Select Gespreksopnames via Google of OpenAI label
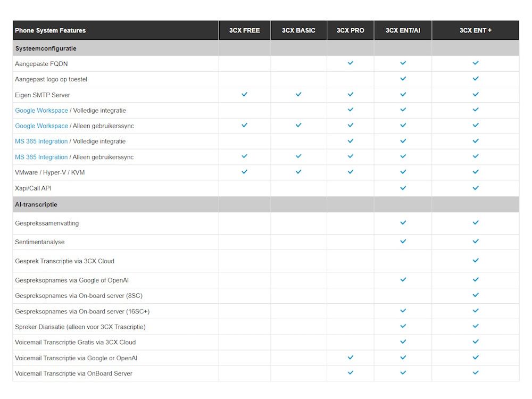The image size is (532, 399). (x=72, y=280)
